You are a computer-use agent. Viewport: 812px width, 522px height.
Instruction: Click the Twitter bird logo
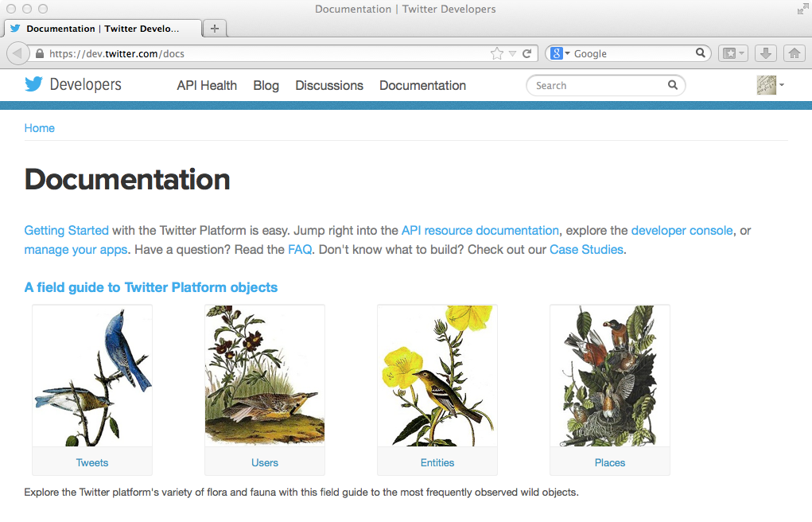[33, 84]
